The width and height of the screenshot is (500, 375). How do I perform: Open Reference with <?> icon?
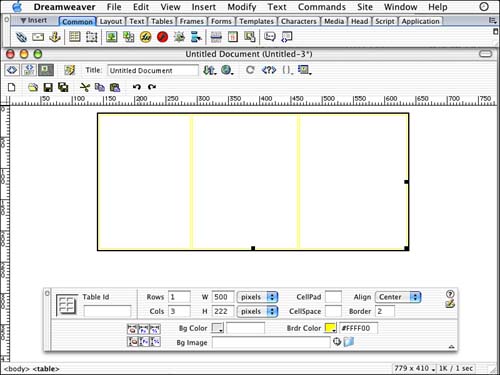(x=269, y=70)
